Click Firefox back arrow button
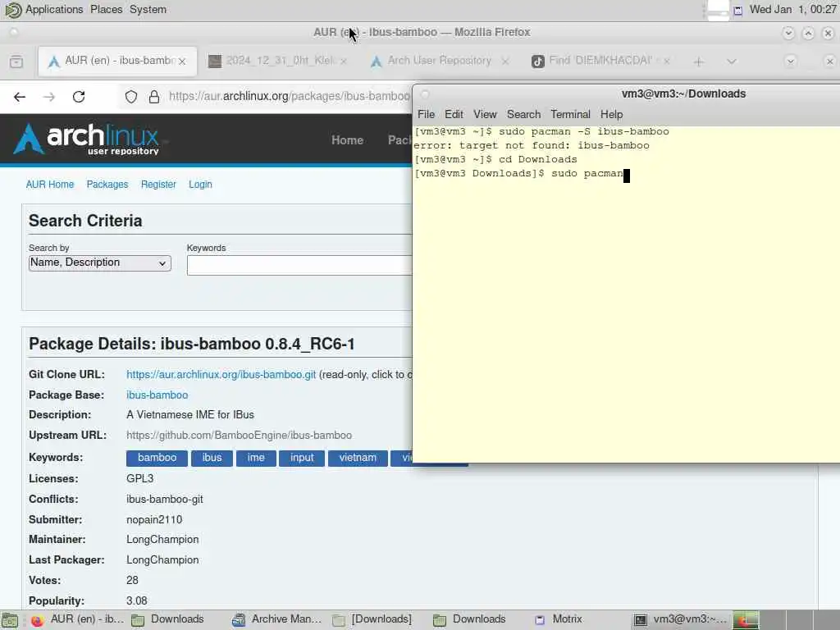Viewport: 840px width, 630px height. click(x=20, y=97)
